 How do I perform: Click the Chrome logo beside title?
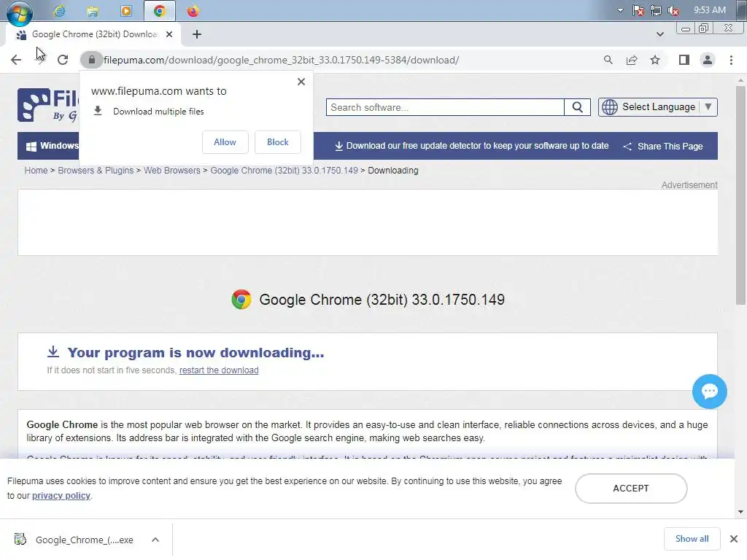(x=241, y=300)
